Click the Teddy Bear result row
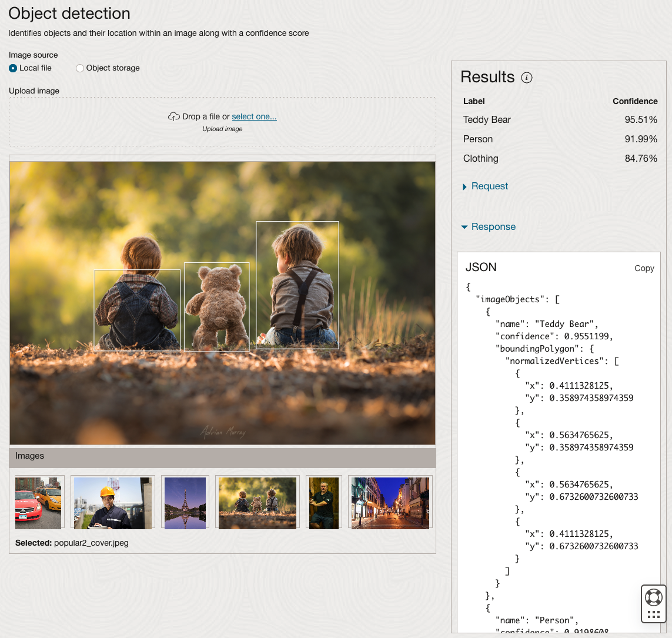Screen dimensions: 672x638 tap(560, 120)
